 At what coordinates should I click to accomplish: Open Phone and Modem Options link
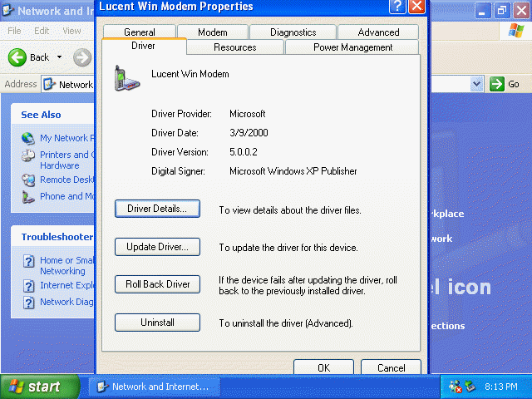pyautogui.click(x=66, y=196)
